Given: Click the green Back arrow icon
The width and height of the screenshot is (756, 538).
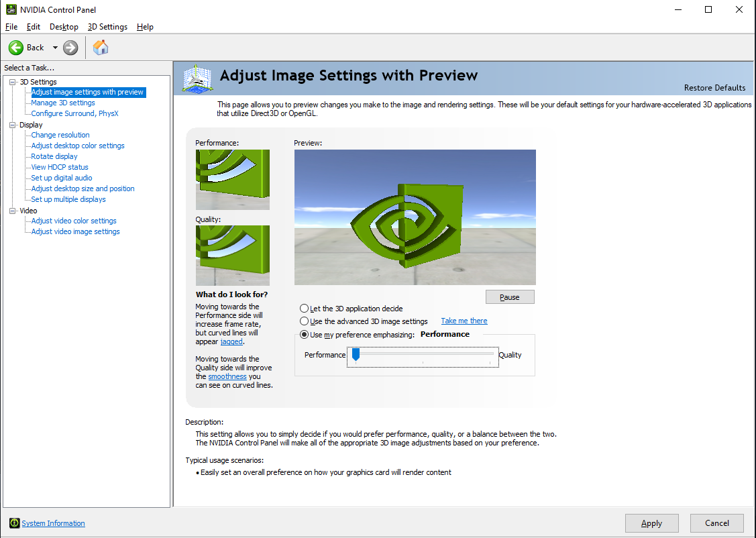Looking at the screenshot, I should [16, 48].
